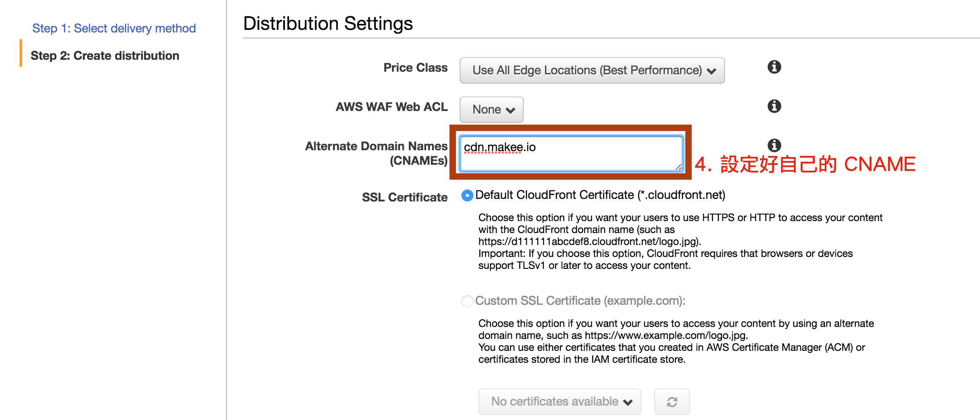980x420 pixels.
Task: Click the Alternate Domain Names CNAMEs text field
Action: point(571,154)
